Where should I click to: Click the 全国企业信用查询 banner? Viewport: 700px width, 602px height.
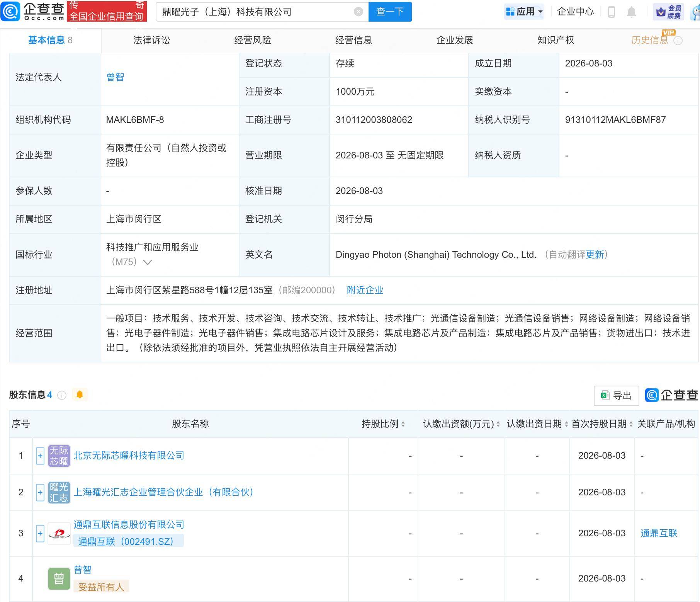pos(107,11)
